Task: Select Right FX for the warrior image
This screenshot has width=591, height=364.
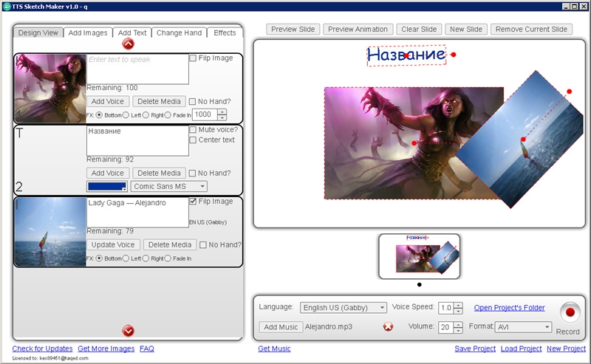Action: (x=146, y=115)
